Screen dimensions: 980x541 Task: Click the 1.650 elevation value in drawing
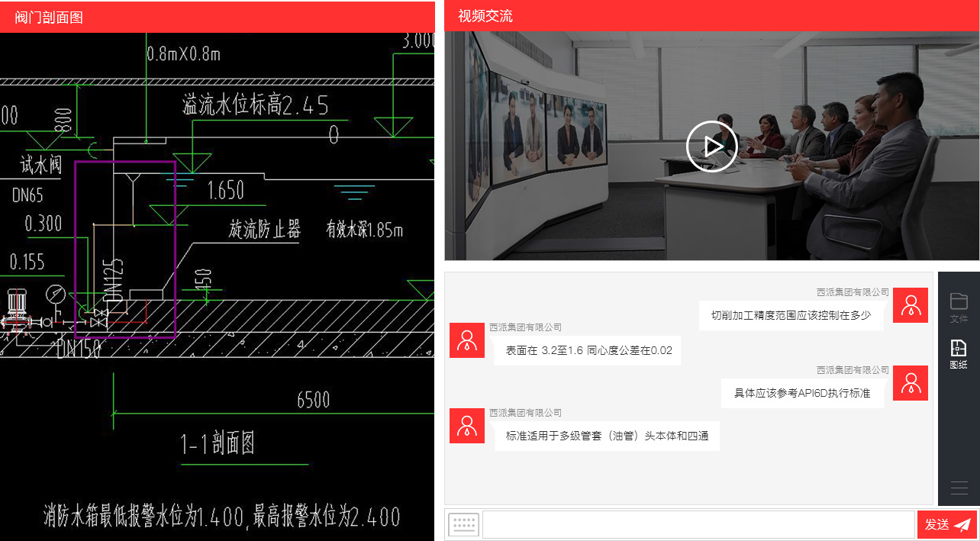coord(226,190)
